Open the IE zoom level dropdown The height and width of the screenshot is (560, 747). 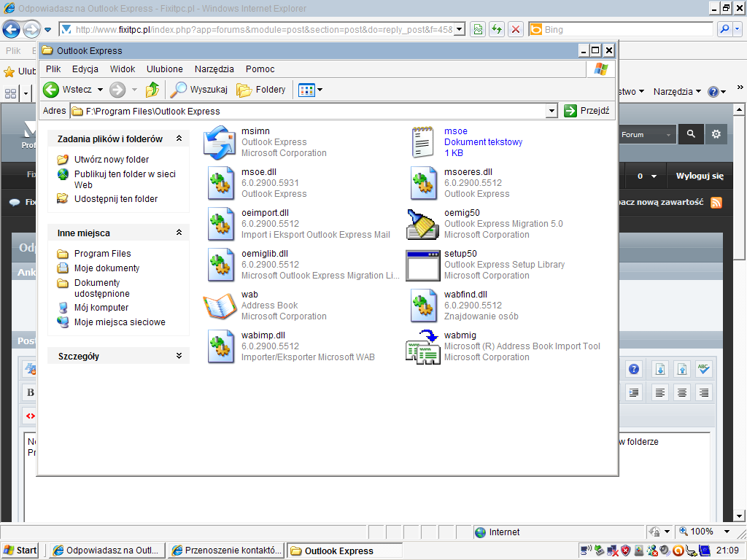click(727, 532)
